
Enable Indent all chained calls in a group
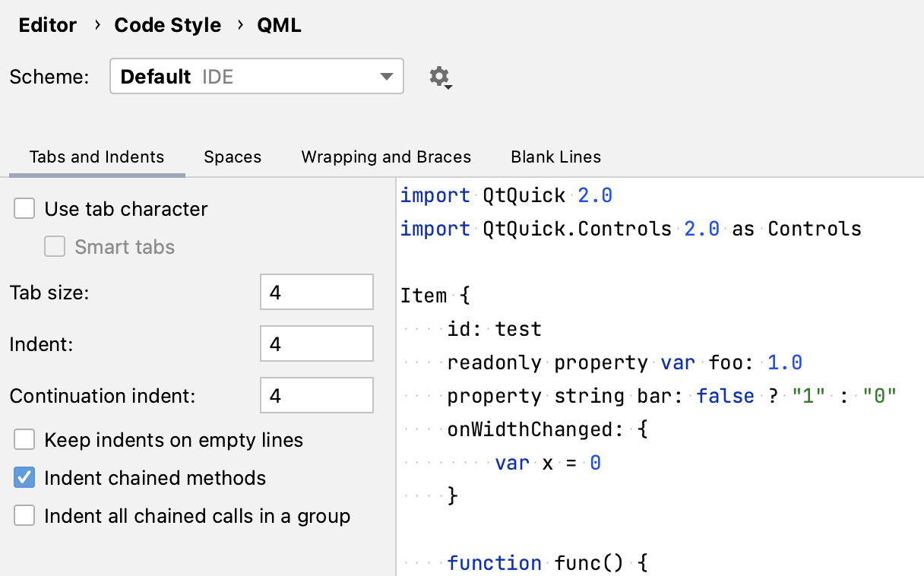click(x=24, y=515)
